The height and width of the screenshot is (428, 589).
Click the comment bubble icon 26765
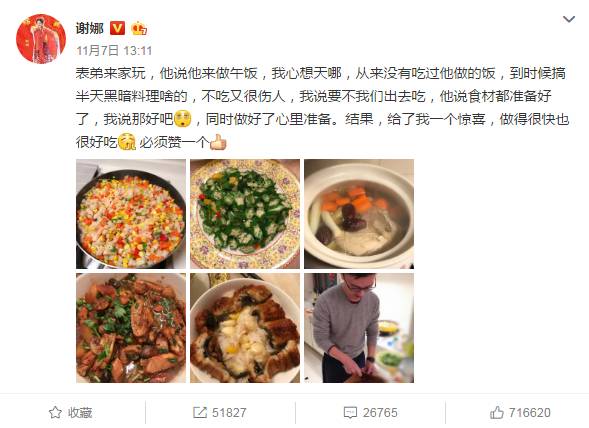(350, 413)
